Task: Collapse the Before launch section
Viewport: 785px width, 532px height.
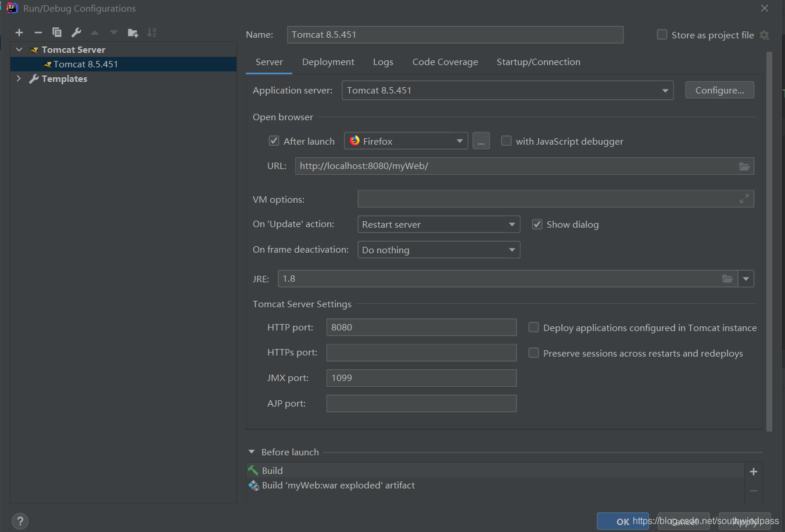Action: click(x=252, y=452)
